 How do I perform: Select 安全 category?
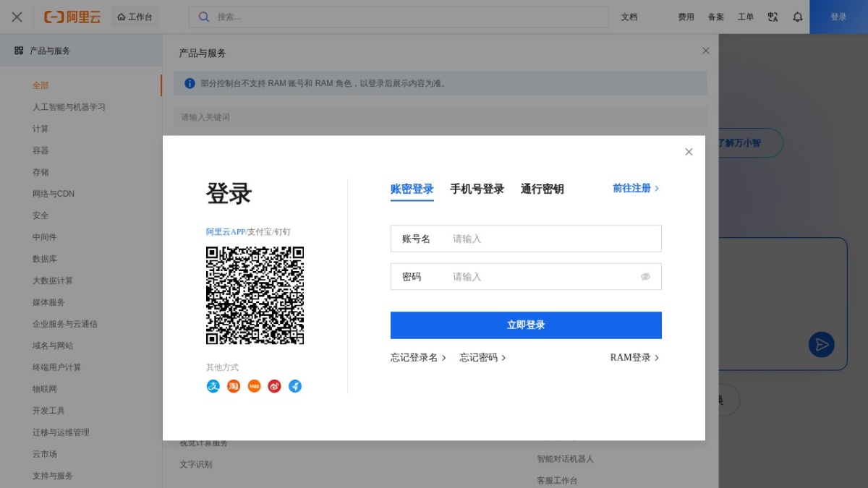(41, 215)
